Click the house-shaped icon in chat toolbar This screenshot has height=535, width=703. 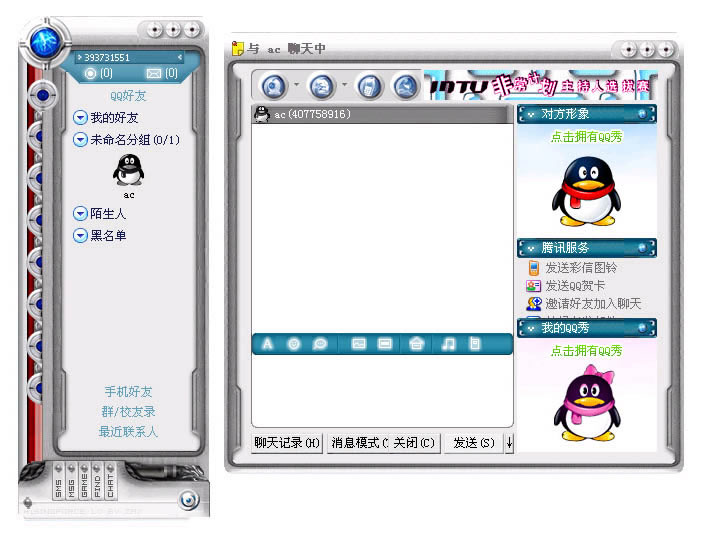click(417, 344)
